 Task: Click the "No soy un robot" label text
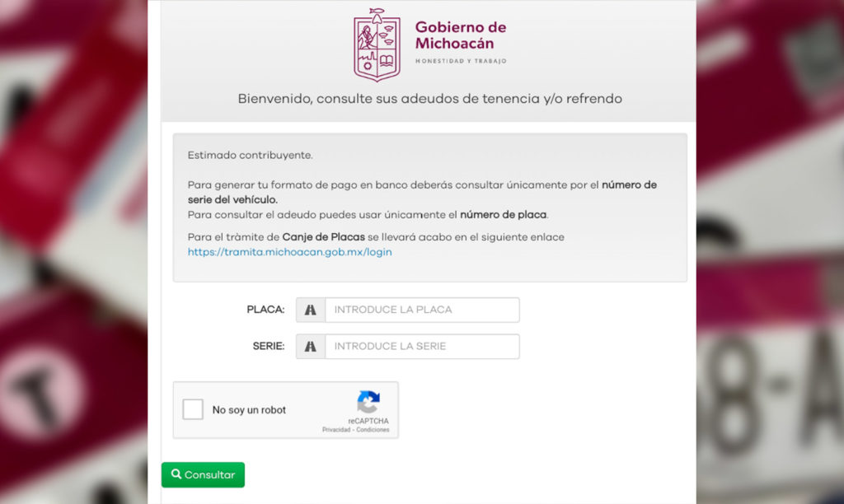click(x=249, y=410)
